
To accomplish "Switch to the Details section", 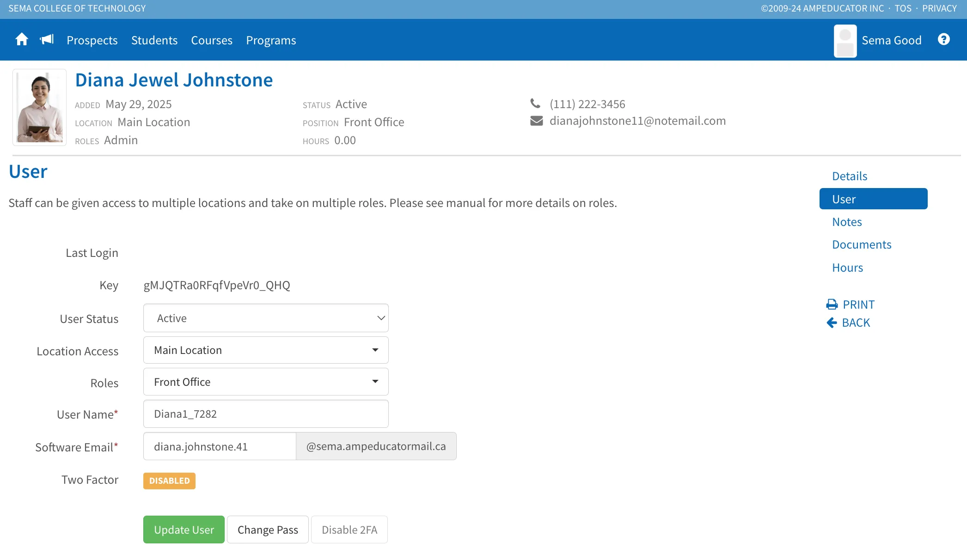I will (x=850, y=176).
